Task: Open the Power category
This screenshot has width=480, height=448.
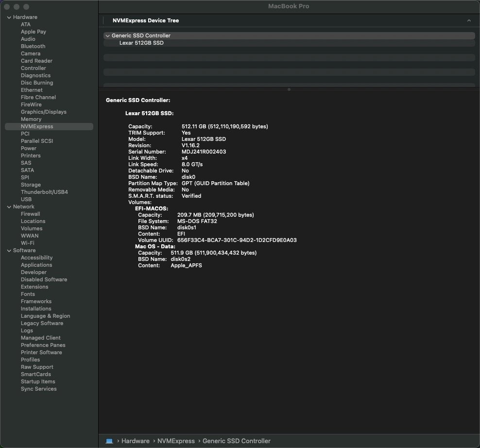Action: [29, 148]
